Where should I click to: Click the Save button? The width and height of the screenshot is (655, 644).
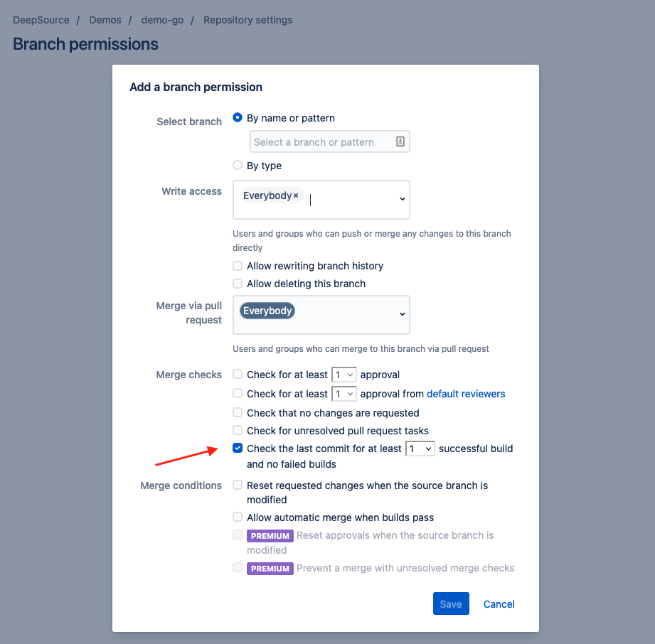point(451,603)
